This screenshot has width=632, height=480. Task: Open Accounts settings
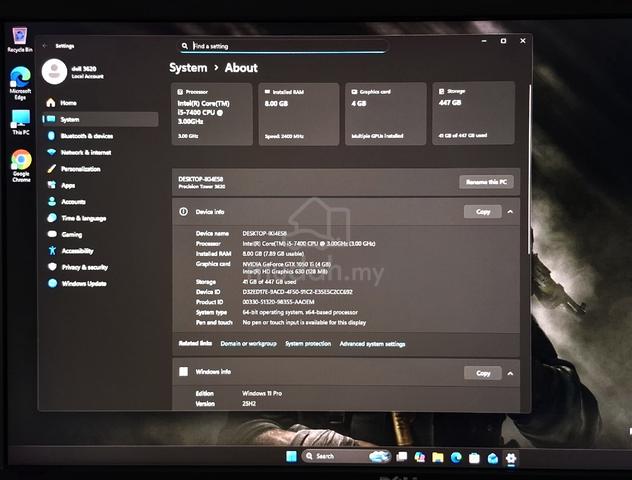pos(100,202)
